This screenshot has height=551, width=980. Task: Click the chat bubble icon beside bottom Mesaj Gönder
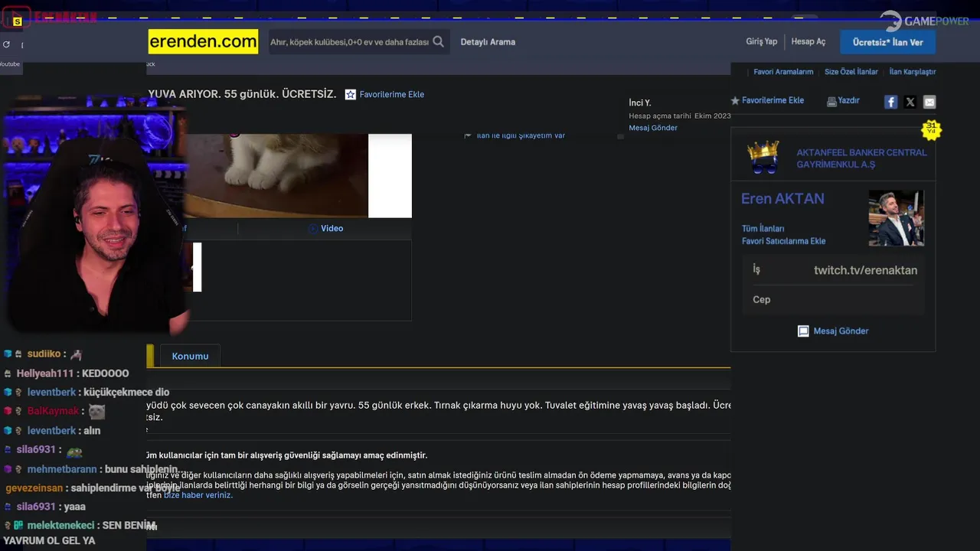click(803, 331)
